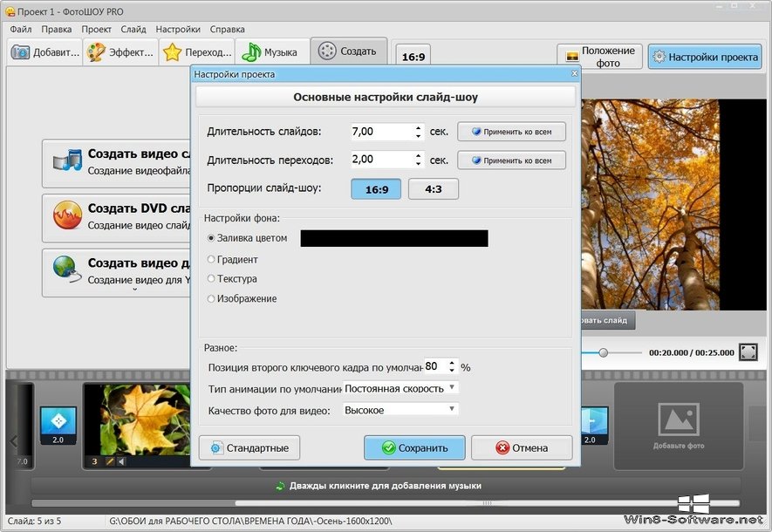Click the create video for web option

coord(117,273)
